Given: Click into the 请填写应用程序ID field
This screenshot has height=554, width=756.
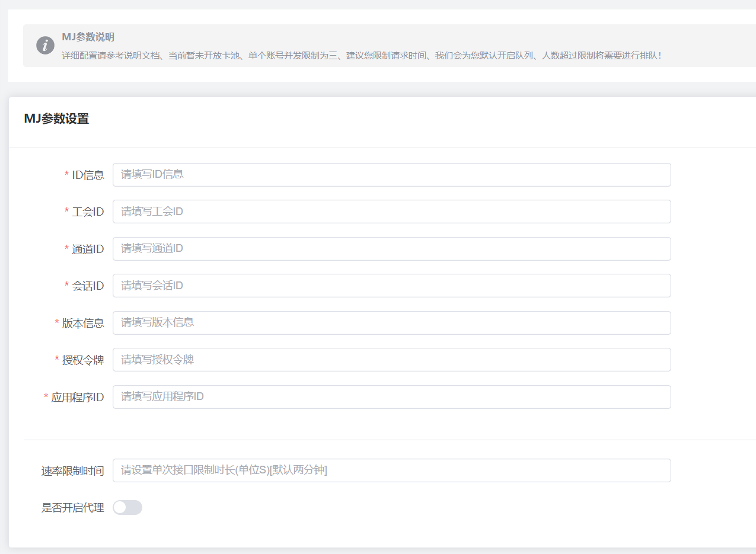Looking at the screenshot, I should 391,397.
